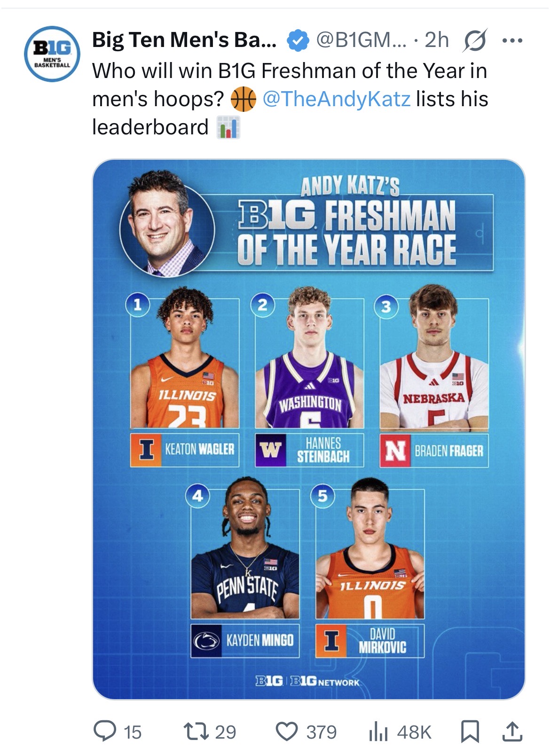The image size is (550, 756).
Task: Open the @TheAndyKatz mention link
Action: (x=336, y=99)
